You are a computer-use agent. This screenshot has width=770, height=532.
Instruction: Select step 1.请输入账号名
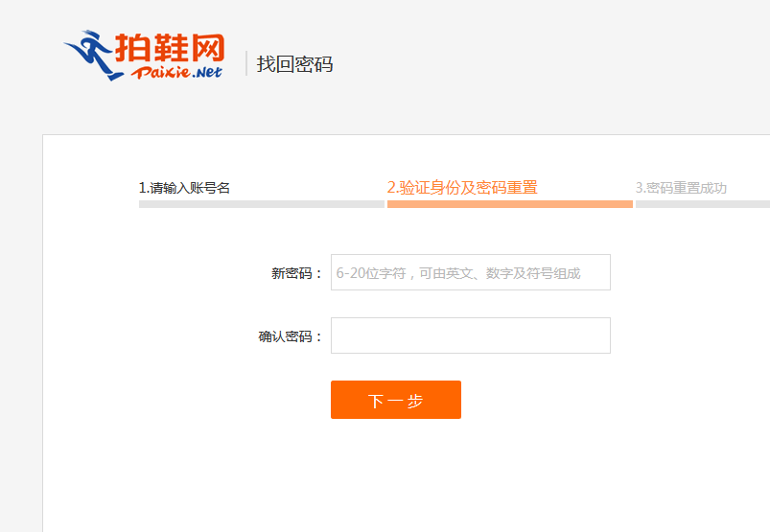coord(185,188)
